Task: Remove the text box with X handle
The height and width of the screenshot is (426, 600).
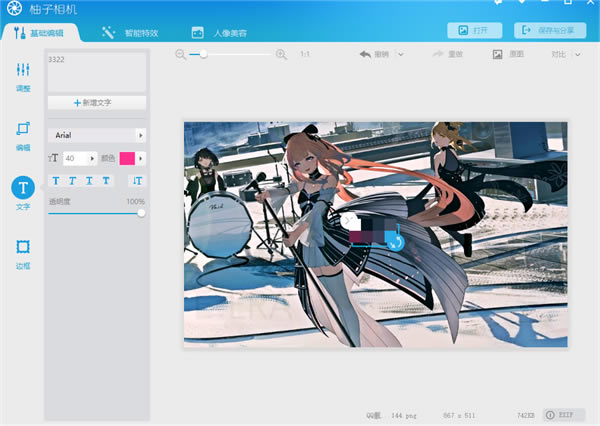Action: pyautogui.click(x=347, y=220)
